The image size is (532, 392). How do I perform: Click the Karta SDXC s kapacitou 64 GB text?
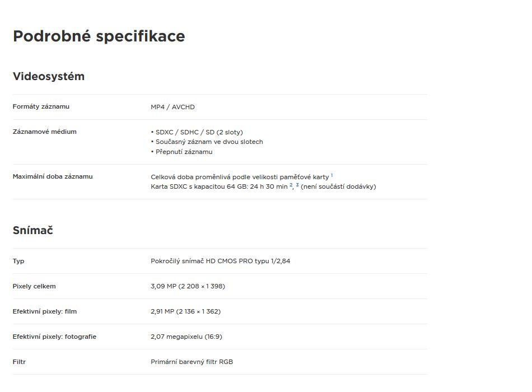point(199,186)
